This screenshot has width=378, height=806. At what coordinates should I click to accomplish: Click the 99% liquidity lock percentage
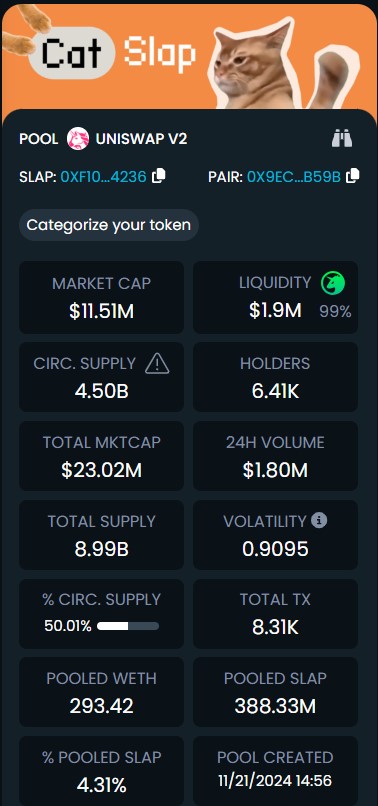335,312
